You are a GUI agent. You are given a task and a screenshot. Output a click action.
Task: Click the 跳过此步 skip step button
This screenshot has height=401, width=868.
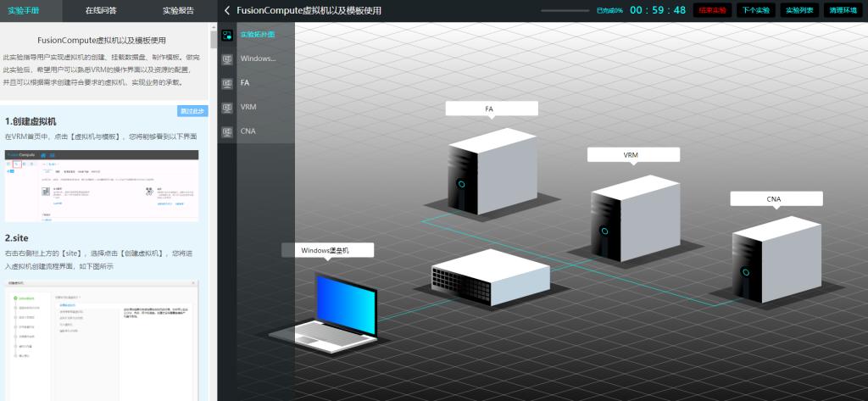pos(192,111)
